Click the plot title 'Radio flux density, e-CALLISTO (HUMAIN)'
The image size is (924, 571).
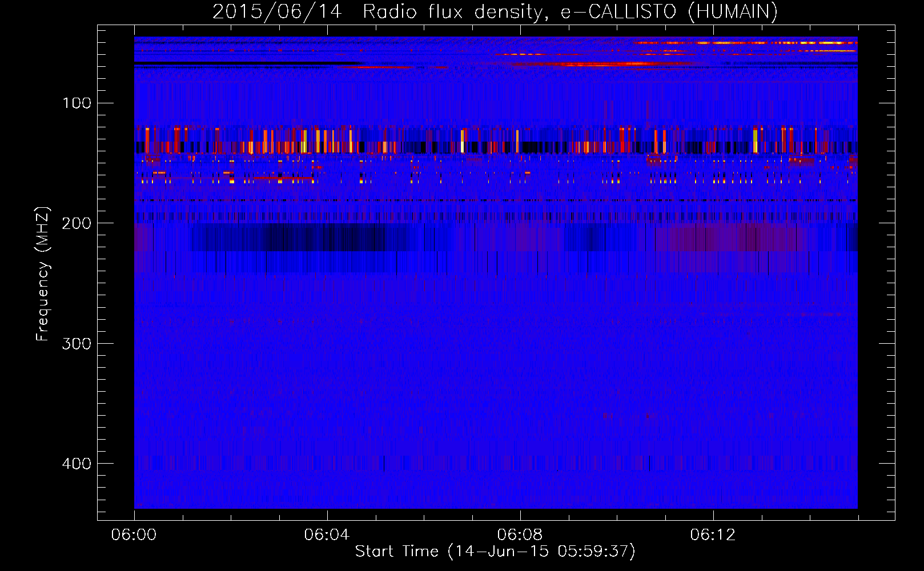(570, 12)
